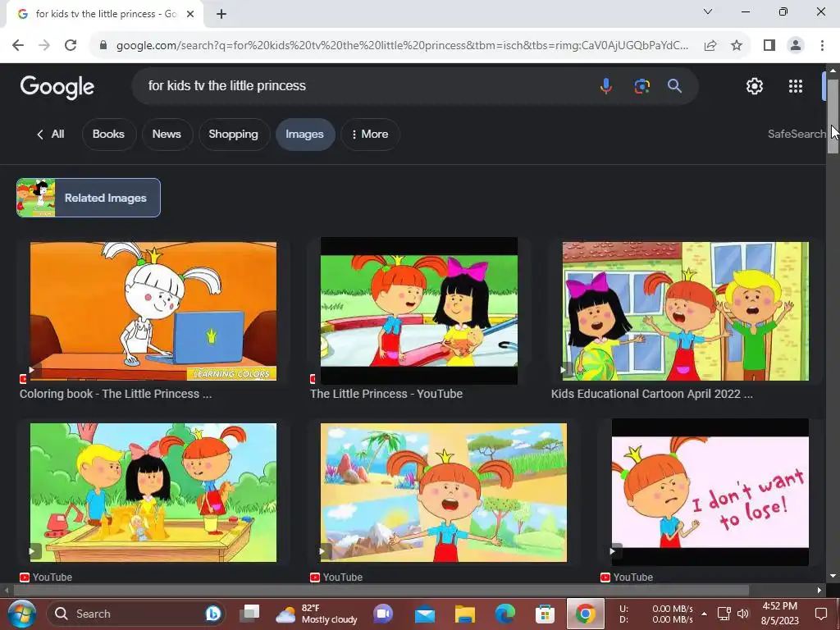Click the horizontal scrollbar right arrow
Image resolution: width=840 pixels, height=630 pixels.
pyautogui.click(x=819, y=590)
